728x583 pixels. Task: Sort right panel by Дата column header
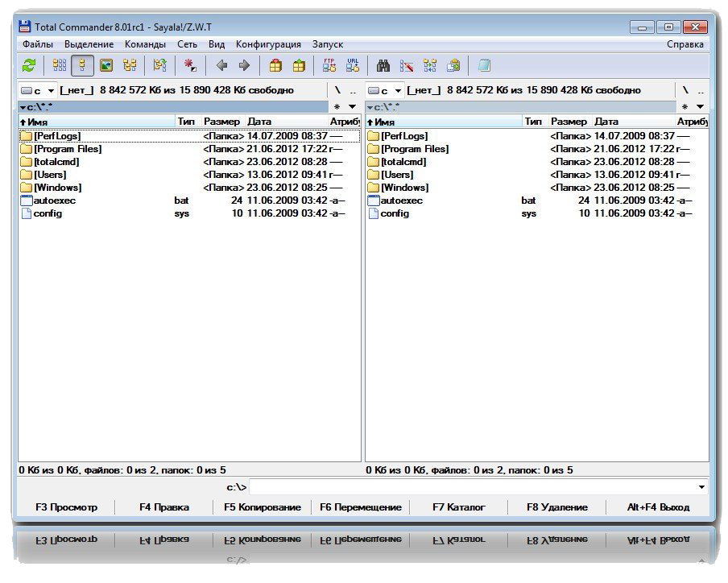click(634, 122)
